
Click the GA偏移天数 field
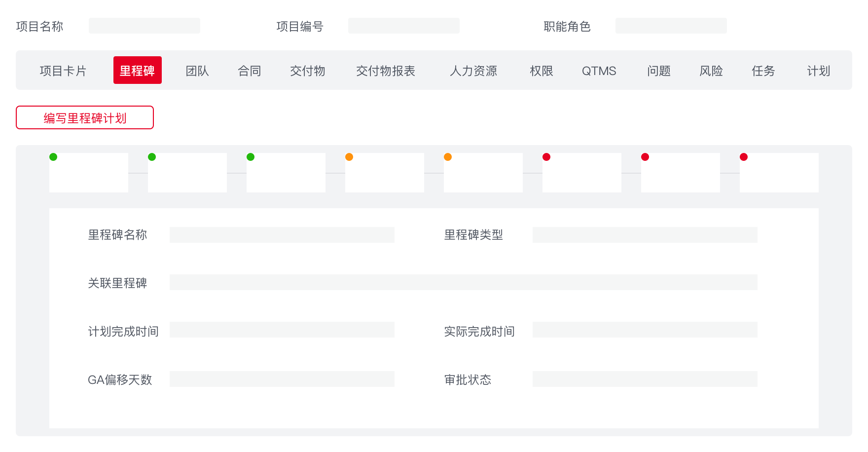(282, 379)
